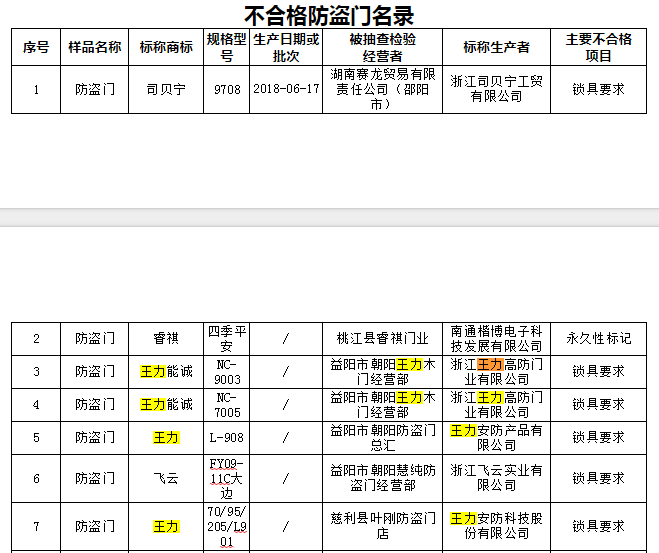The width and height of the screenshot is (659, 553).
Task: Click 益阳市朝阳王力木门经营部 in row 4
Action: pyautogui.click(x=382, y=405)
